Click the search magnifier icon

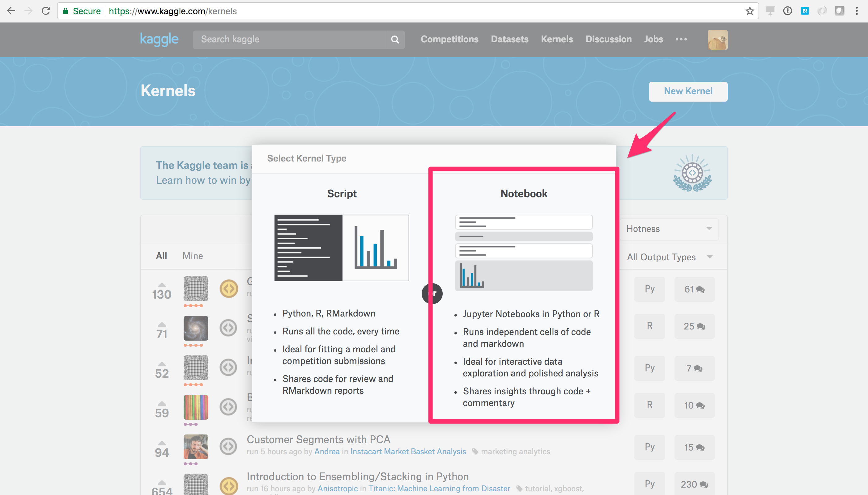[395, 40]
